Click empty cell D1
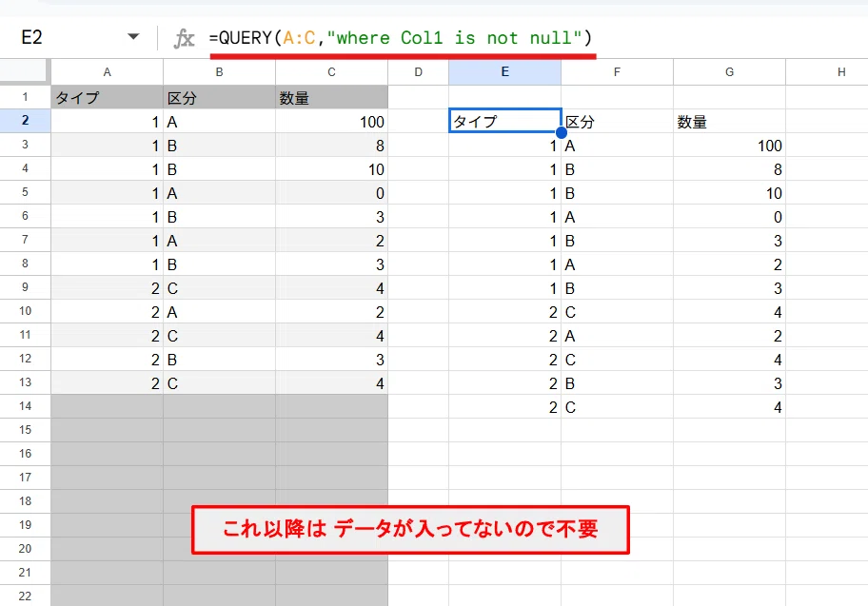The image size is (868, 606). pyautogui.click(x=419, y=97)
